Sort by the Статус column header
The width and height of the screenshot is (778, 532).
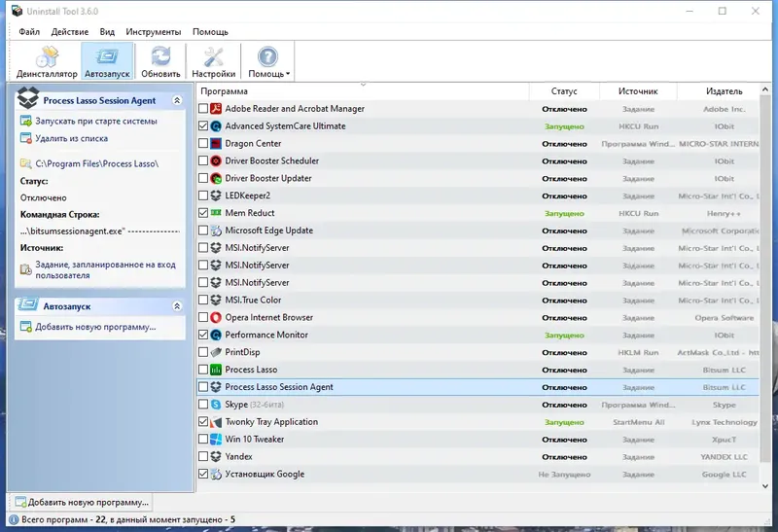coord(564,91)
